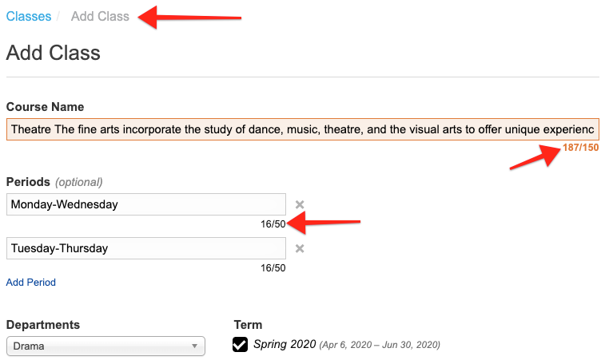
Task: Click the Departments section label
Action: pos(43,325)
